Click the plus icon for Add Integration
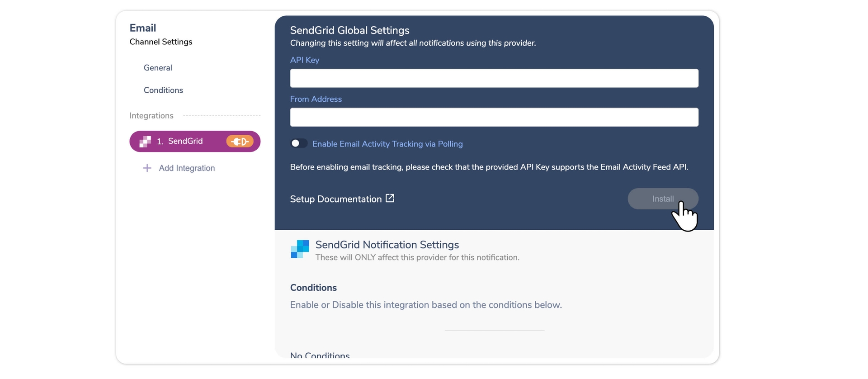 click(x=147, y=168)
